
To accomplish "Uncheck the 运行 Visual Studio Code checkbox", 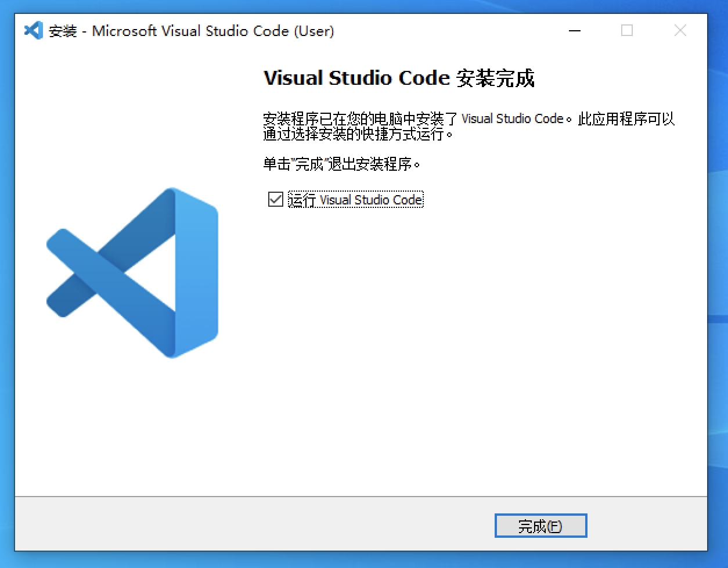I will [x=275, y=199].
